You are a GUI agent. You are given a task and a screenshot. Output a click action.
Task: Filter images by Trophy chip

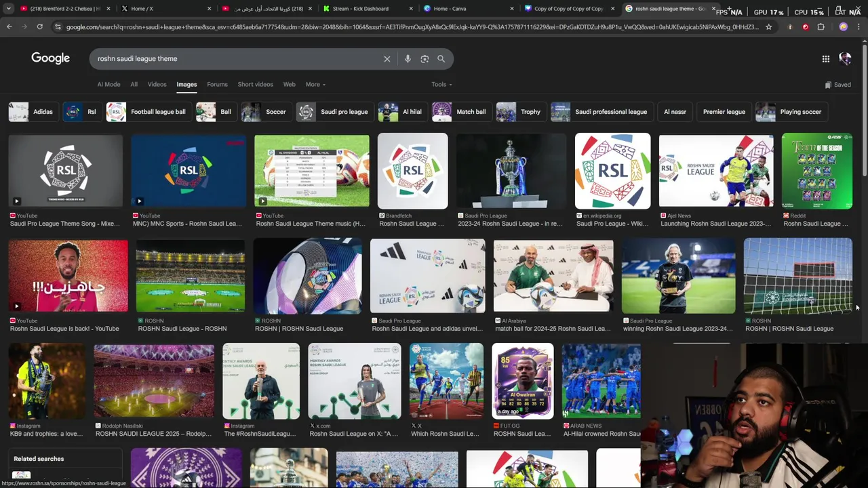pos(520,112)
